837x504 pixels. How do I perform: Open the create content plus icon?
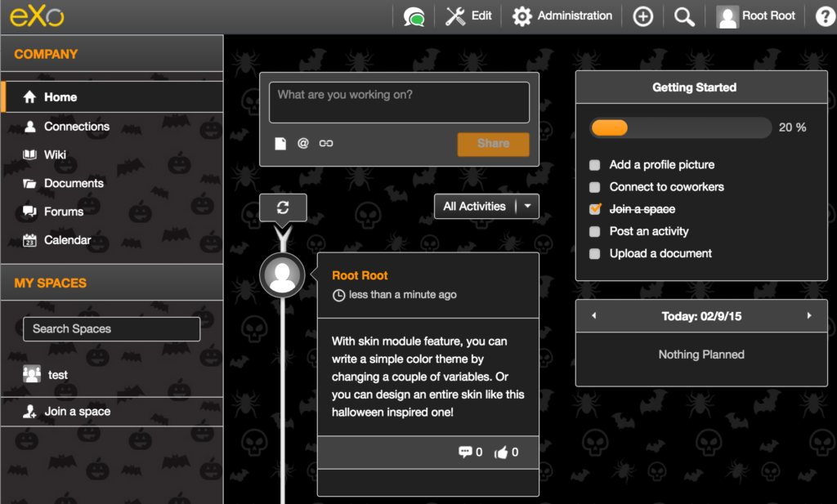pos(643,16)
